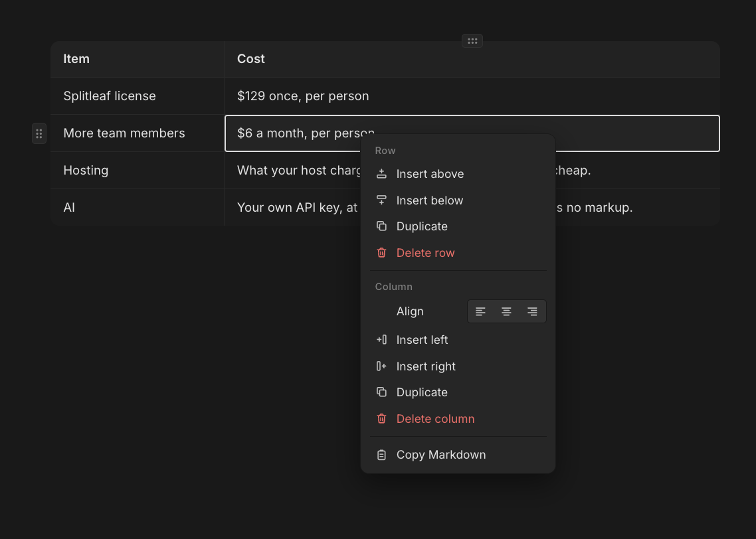756x539 pixels.
Task: Align column text center
Action: (x=506, y=311)
